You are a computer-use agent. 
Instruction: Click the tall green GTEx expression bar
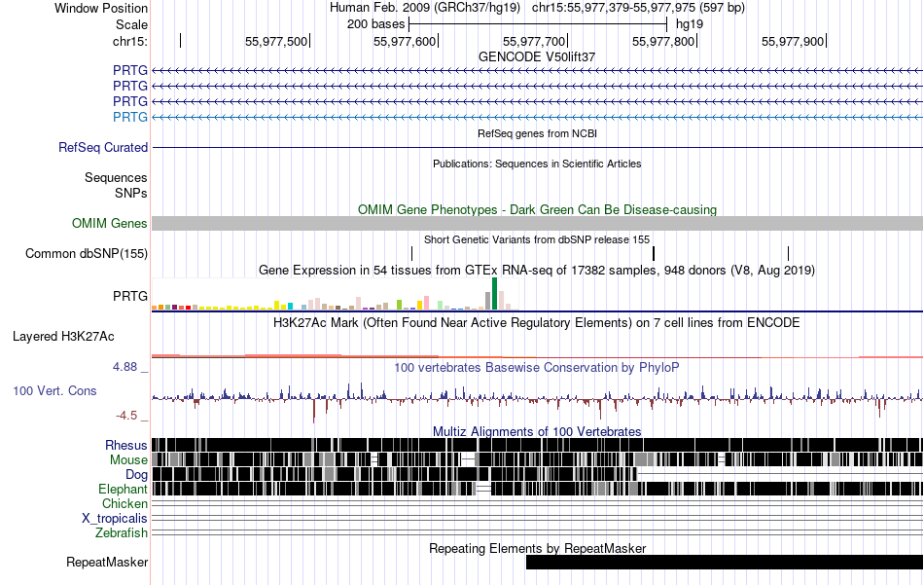[494, 294]
